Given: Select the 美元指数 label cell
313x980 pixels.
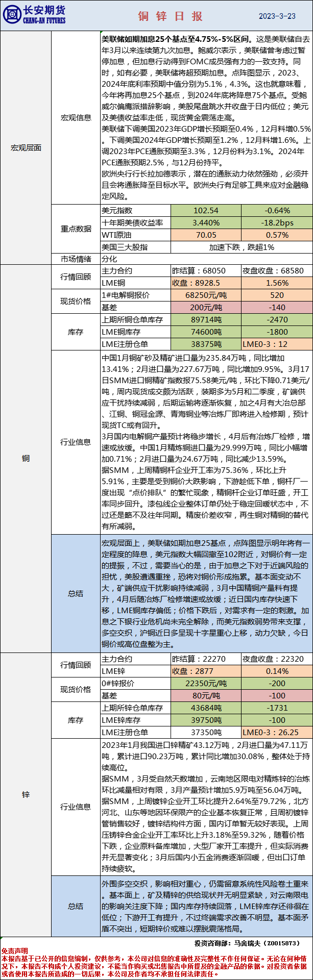Looking at the screenshot, I should click(x=135, y=211).
